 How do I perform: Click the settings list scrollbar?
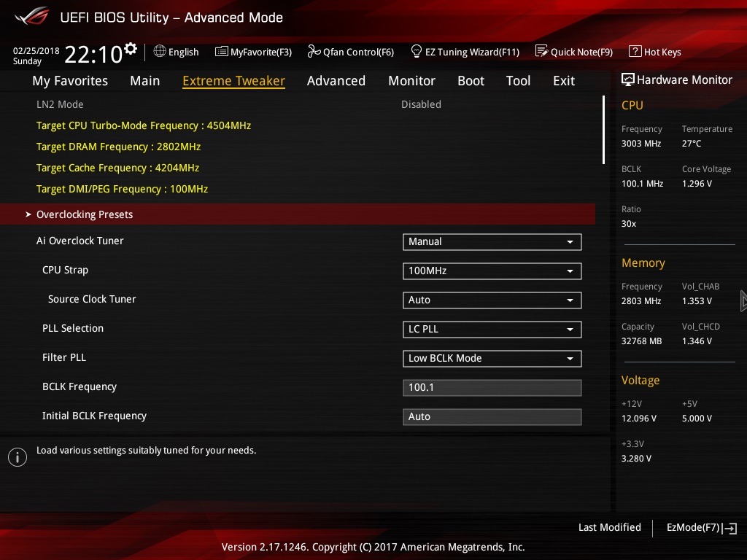[x=603, y=130]
